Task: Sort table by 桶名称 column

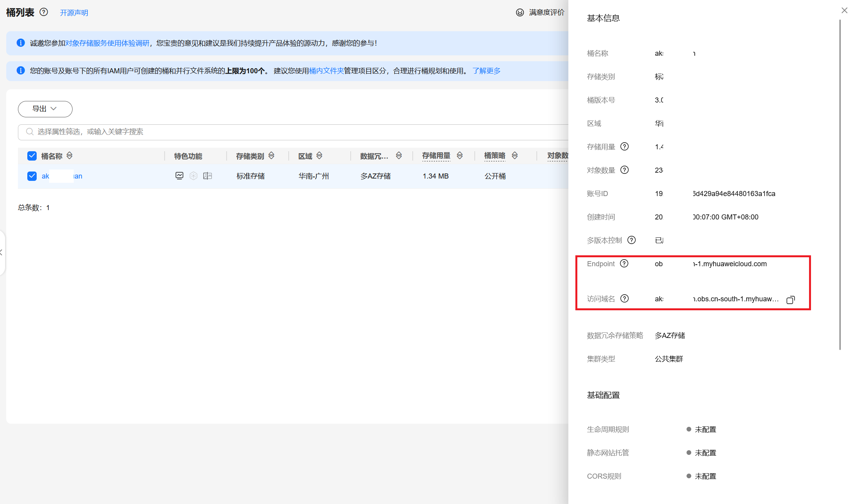Action: pos(69,156)
